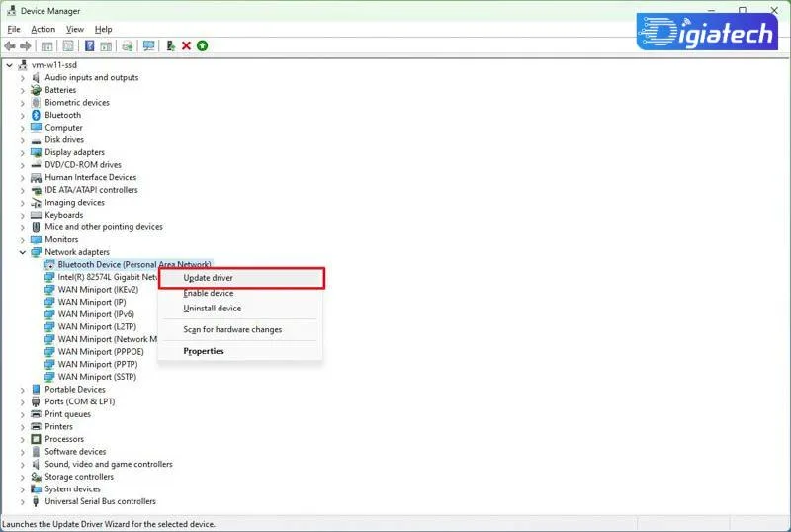Click the blue Help question mark toolbar icon

click(x=89, y=45)
